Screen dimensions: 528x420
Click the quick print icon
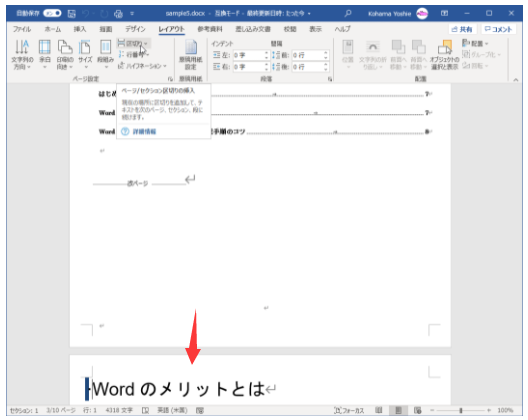[x=118, y=13]
